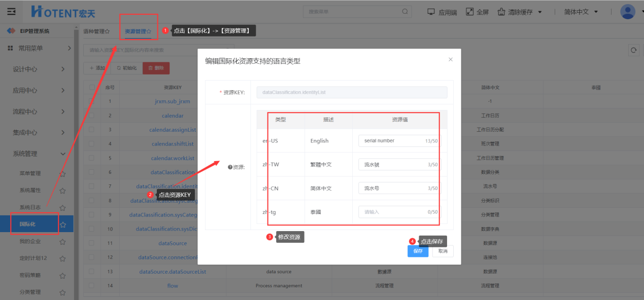The image size is (644, 300).
Task: Click the 全屏 fullscreen icon
Action: point(469,12)
